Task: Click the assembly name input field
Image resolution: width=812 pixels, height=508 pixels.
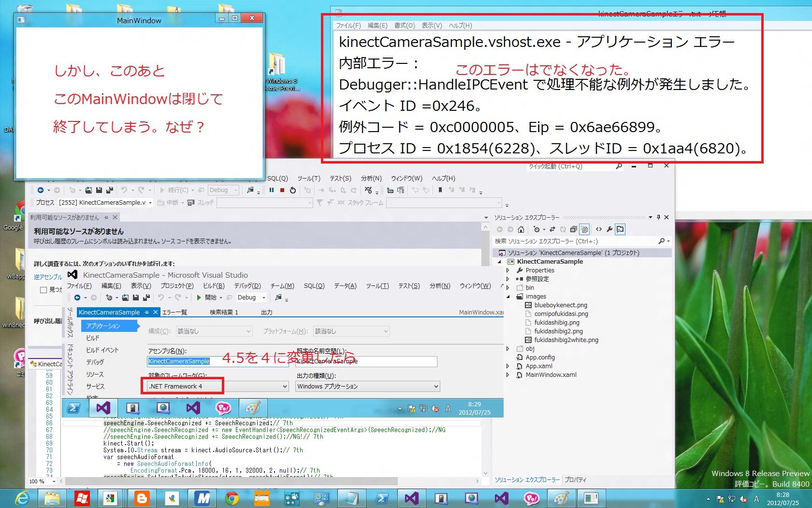Action: pos(218,361)
